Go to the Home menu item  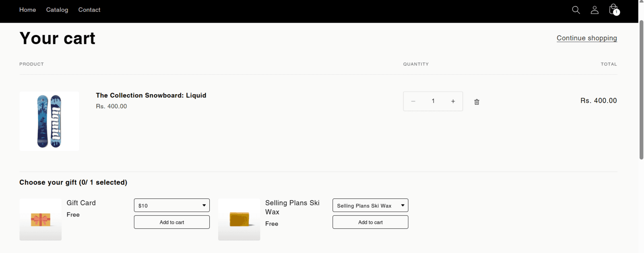[x=27, y=10]
